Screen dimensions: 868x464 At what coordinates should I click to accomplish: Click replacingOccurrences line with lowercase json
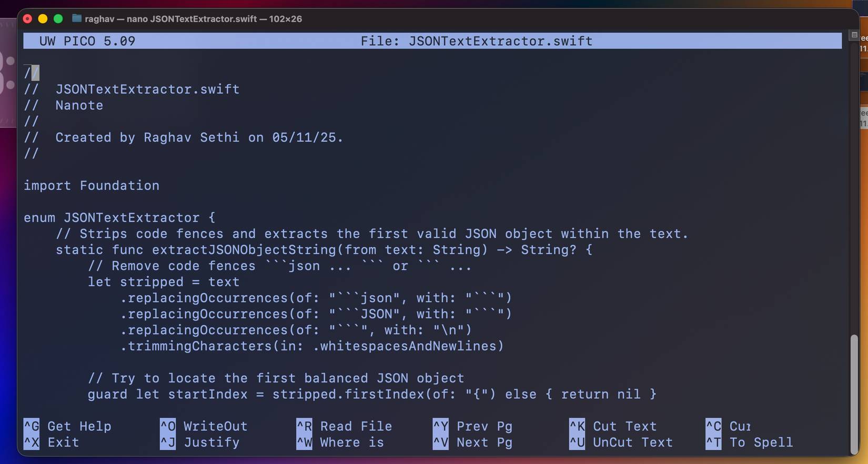(316, 298)
